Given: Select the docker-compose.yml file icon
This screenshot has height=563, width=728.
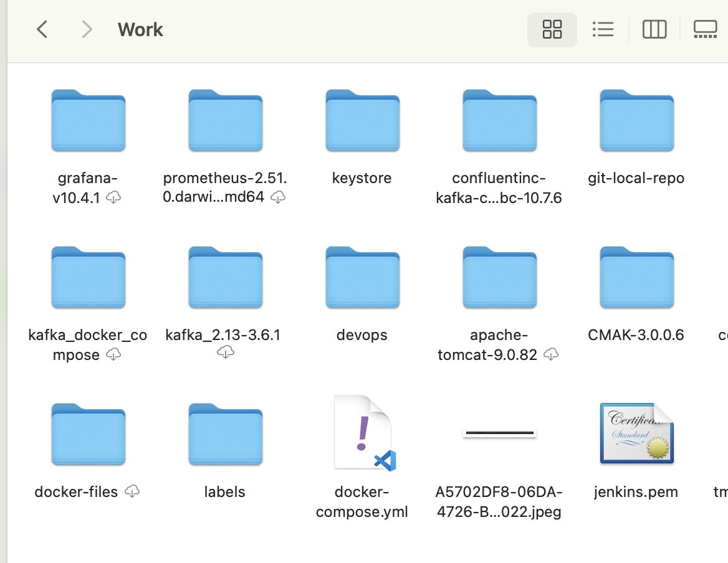Looking at the screenshot, I should pos(365,433).
